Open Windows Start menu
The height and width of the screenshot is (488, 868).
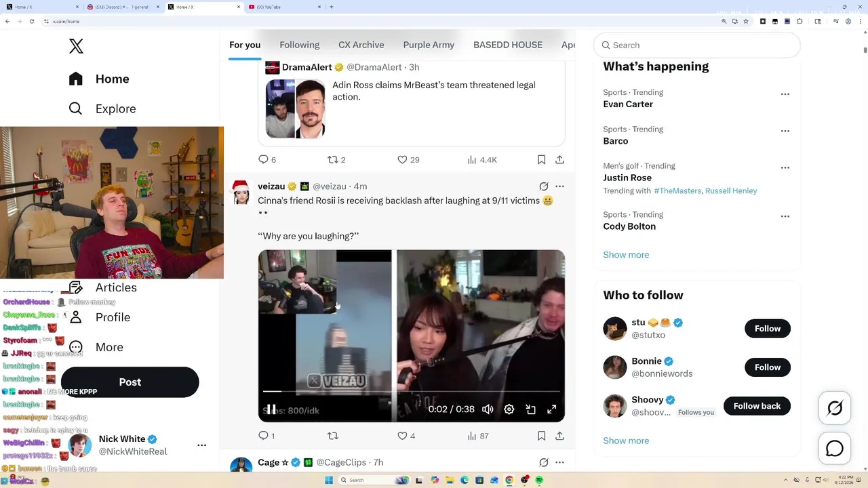point(329,480)
